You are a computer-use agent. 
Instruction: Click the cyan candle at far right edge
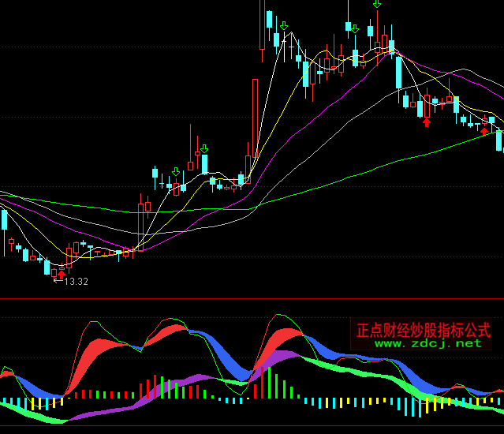tap(499, 140)
